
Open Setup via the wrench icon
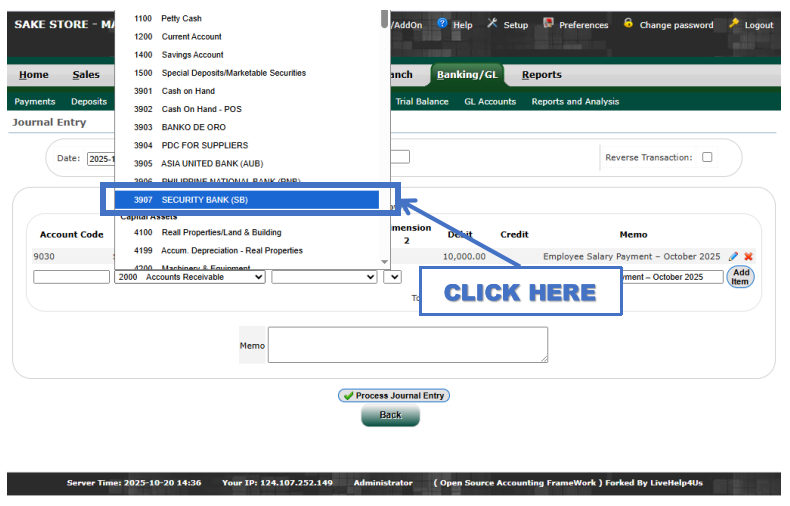click(492, 24)
